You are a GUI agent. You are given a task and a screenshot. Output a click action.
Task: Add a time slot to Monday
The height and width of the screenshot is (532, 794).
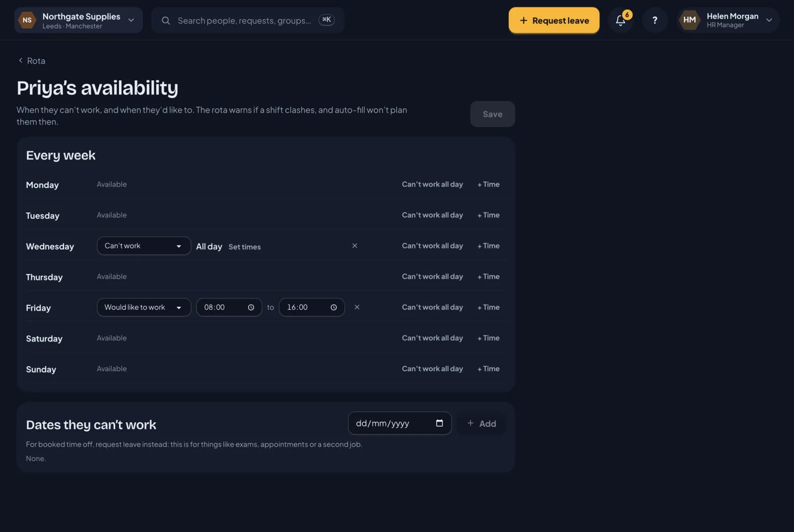pos(488,184)
